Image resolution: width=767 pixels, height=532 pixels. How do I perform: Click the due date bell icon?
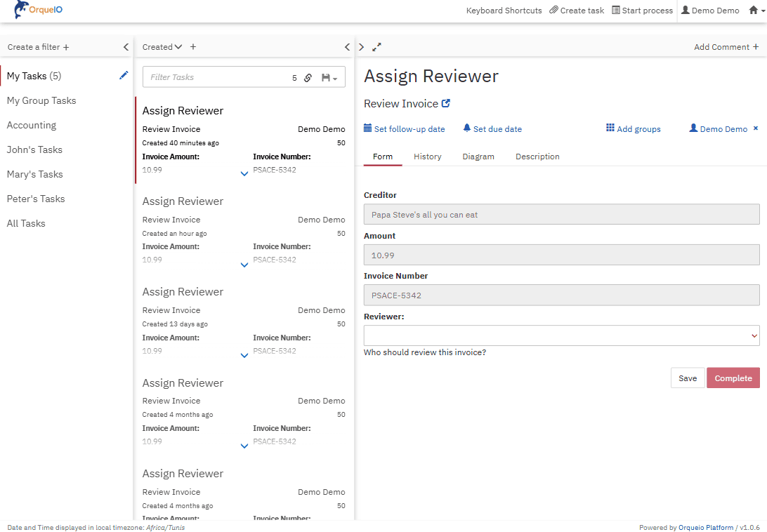point(466,128)
